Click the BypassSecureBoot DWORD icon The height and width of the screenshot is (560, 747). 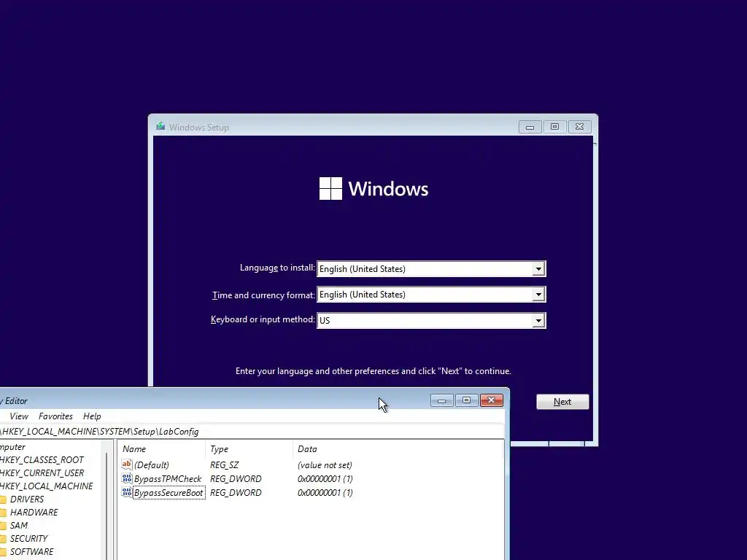tap(127, 492)
